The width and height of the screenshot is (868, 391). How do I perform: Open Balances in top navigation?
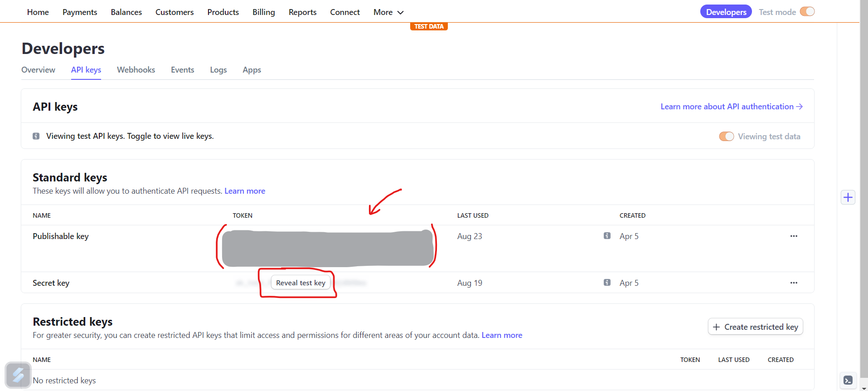(x=126, y=12)
